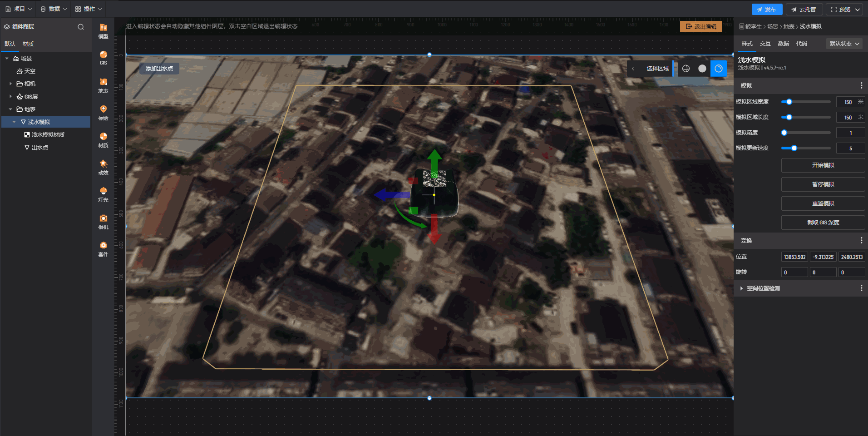Adjust the 模拟更新速度 slider
Viewport: 868px width, 436px height.
tap(794, 148)
